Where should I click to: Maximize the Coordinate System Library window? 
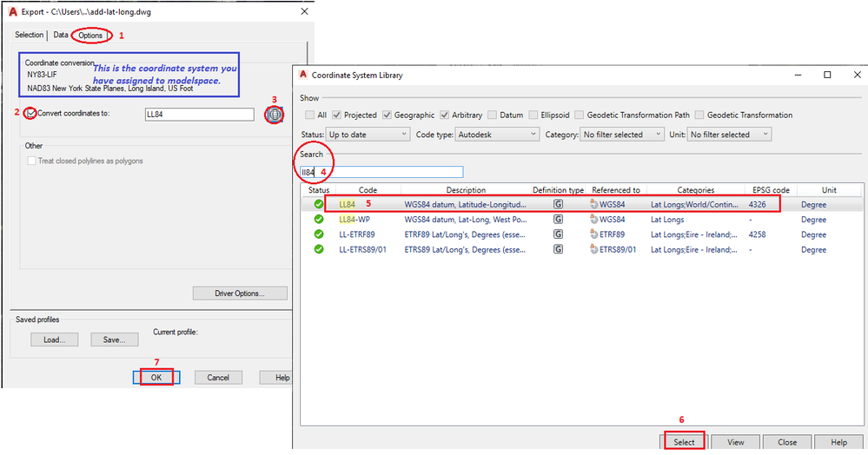pos(827,75)
